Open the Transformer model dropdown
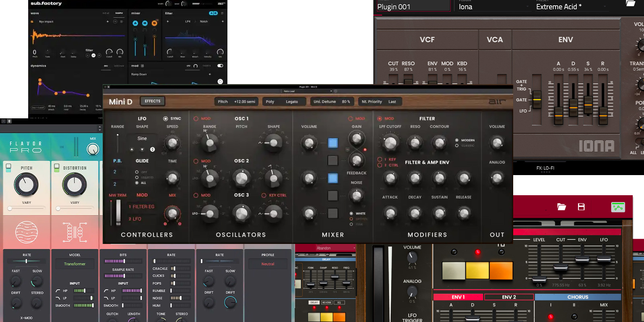The height and width of the screenshot is (322, 644). [75, 264]
